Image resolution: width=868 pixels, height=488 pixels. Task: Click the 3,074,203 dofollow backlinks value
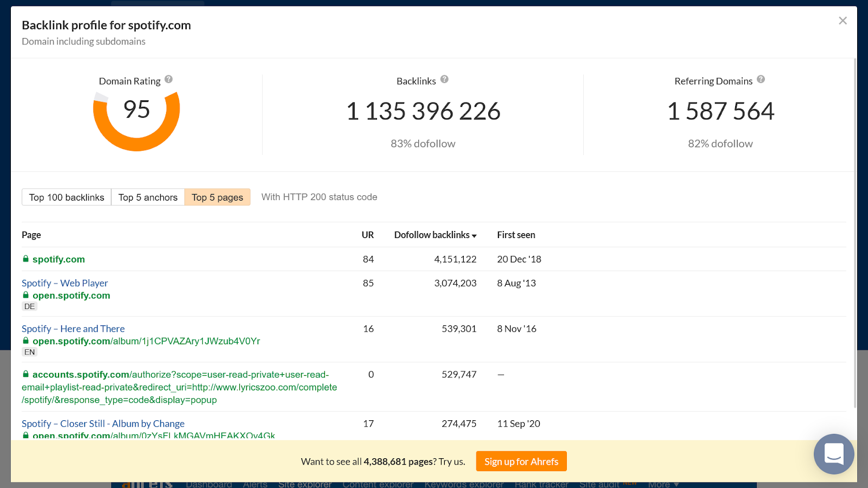[x=455, y=283]
